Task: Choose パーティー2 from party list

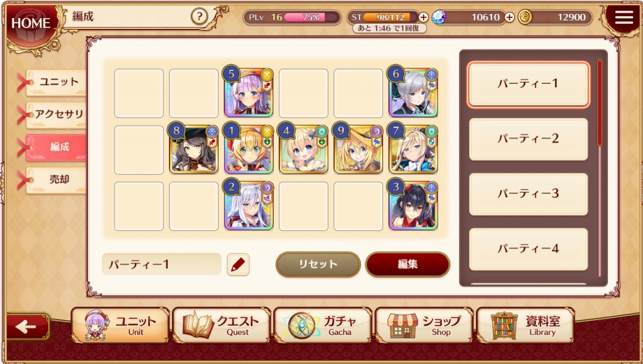Action: tap(528, 139)
